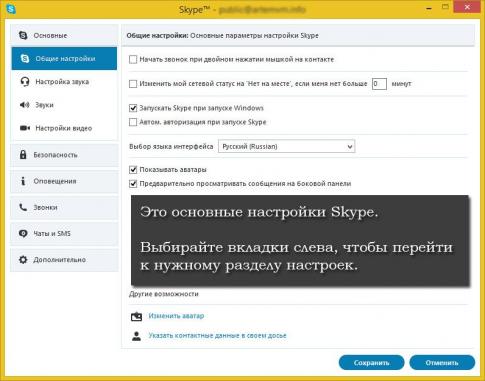Click the Skype icon beside Основные
The image size is (485, 381).
(x=23, y=35)
